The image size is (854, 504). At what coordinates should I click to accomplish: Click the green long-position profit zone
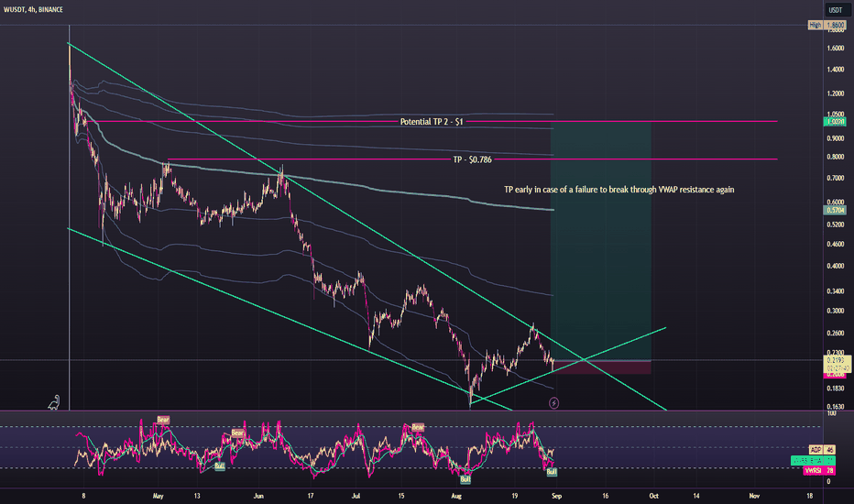601,241
